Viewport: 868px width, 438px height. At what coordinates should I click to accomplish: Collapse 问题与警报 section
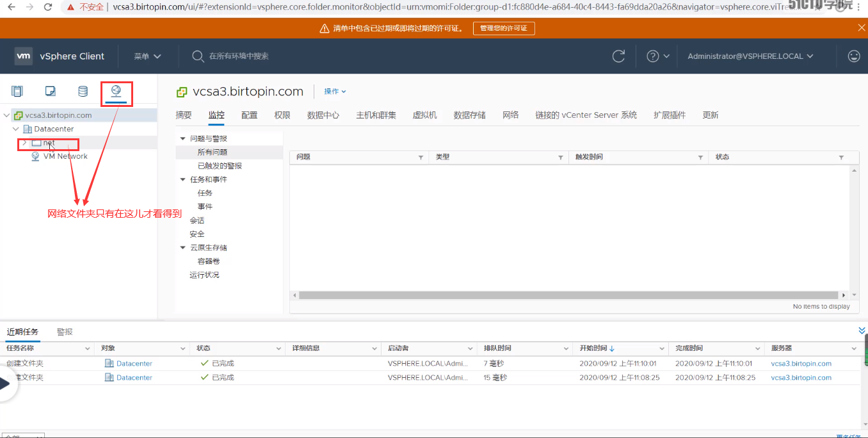click(182, 138)
